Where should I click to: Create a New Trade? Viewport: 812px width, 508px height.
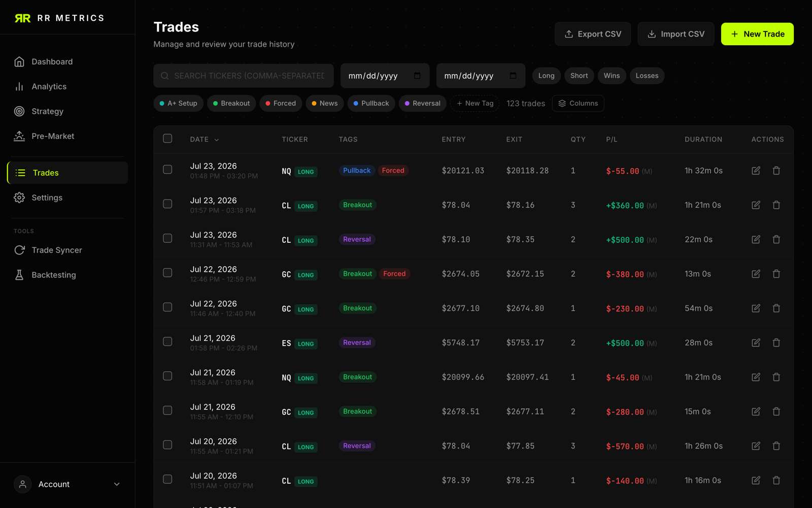[x=757, y=34]
